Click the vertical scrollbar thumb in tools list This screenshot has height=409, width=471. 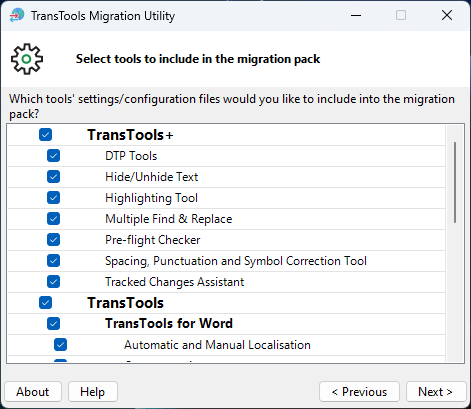[455, 182]
